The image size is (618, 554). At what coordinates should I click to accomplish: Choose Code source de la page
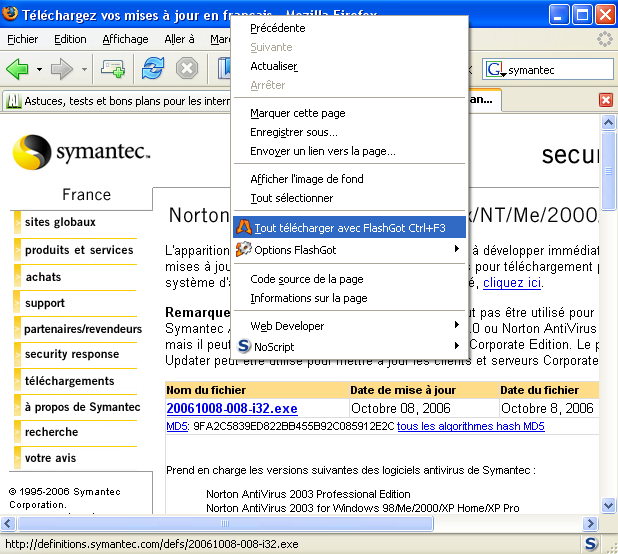click(x=349, y=279)
